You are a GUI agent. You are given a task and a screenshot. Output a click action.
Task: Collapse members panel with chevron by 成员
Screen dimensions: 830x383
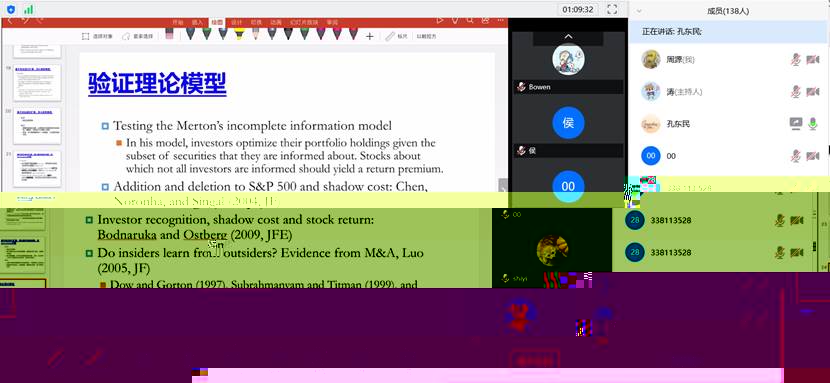coord(639,11)
